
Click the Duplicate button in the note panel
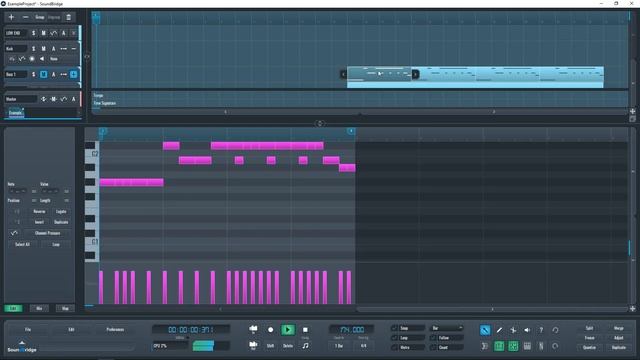(61, 222)
